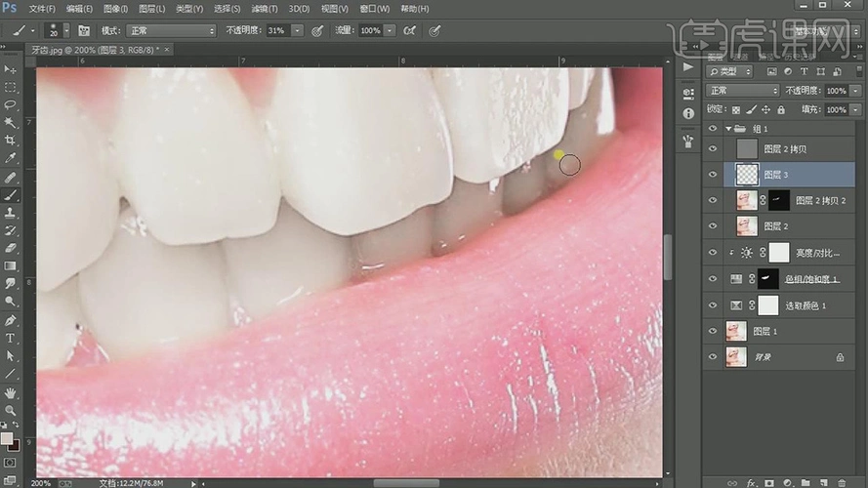The width and height of the screenshot is (868, 488).
Task: Toggle visibility of 背景 layer
Action: tap(713, 358)
